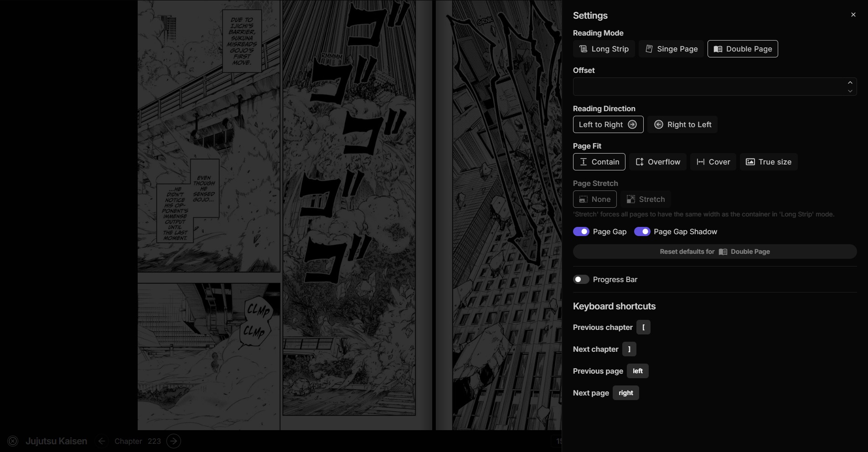Choose Right to Left reading direction
Screen dimensions: 868x452
tap(682, 124)
